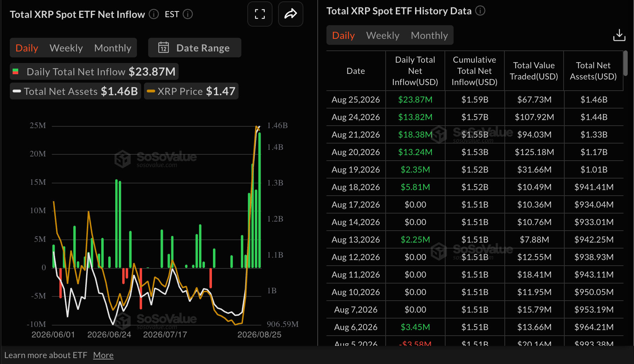Viewport: 634px width, 364px height.
Task: Click the Aug 21,2026 date cell
Action: coord(356,134)
